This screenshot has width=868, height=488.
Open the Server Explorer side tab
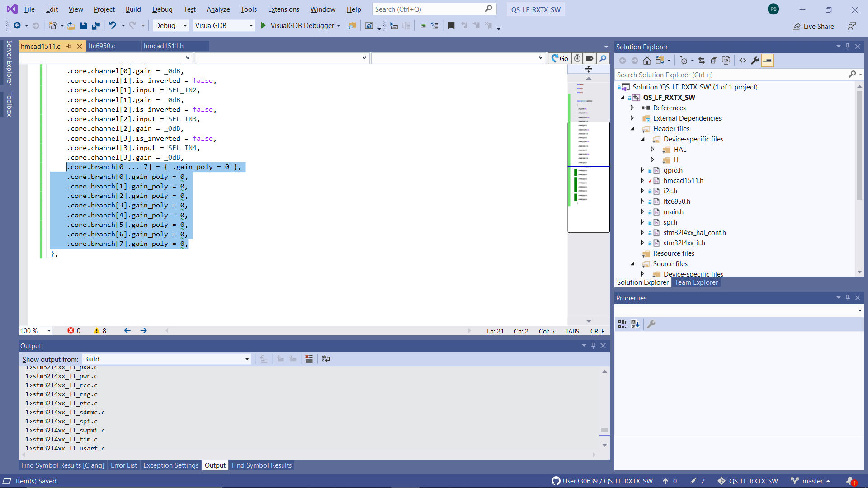pyautogui.click(x=9, y=62)
